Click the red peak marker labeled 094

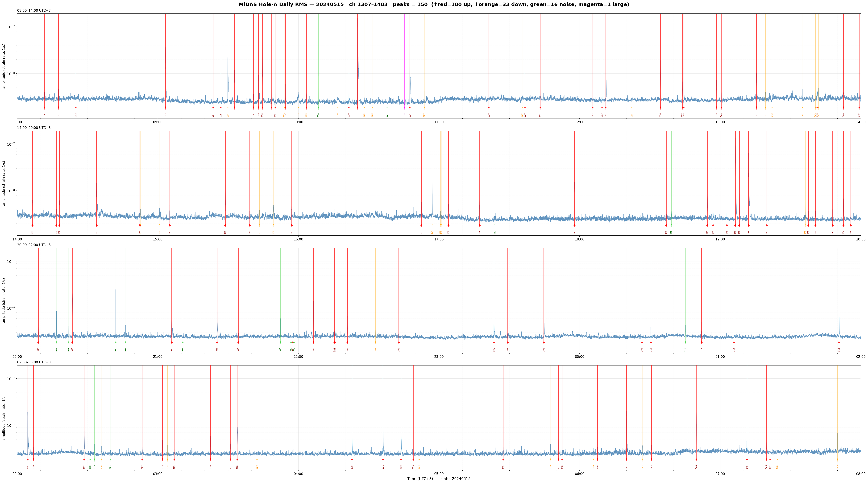point(217,342)
